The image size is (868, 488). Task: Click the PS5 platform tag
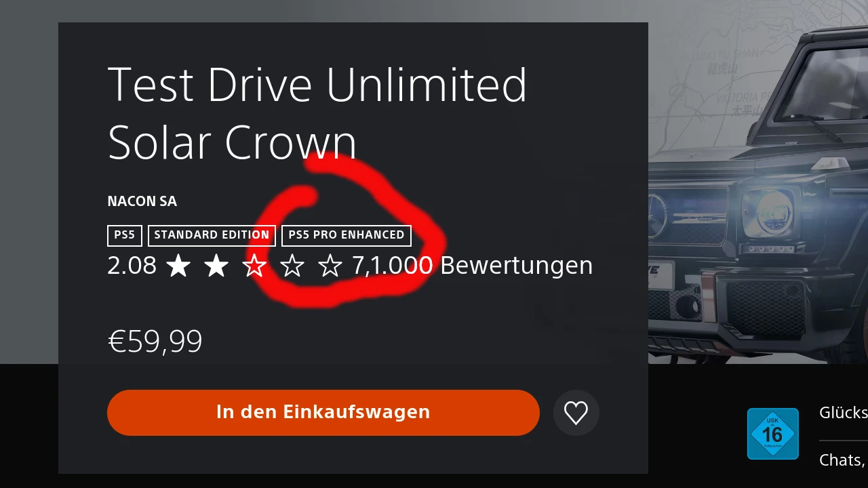pos(125,235)
